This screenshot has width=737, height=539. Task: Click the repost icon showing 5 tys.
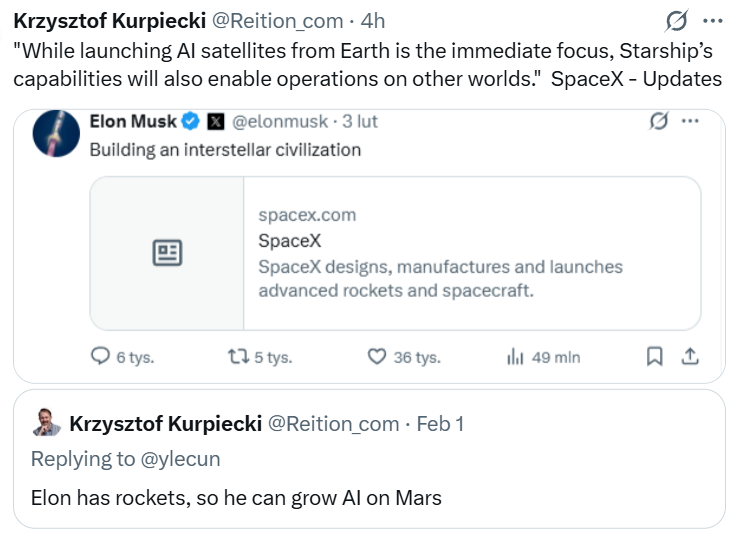[239, 357]
